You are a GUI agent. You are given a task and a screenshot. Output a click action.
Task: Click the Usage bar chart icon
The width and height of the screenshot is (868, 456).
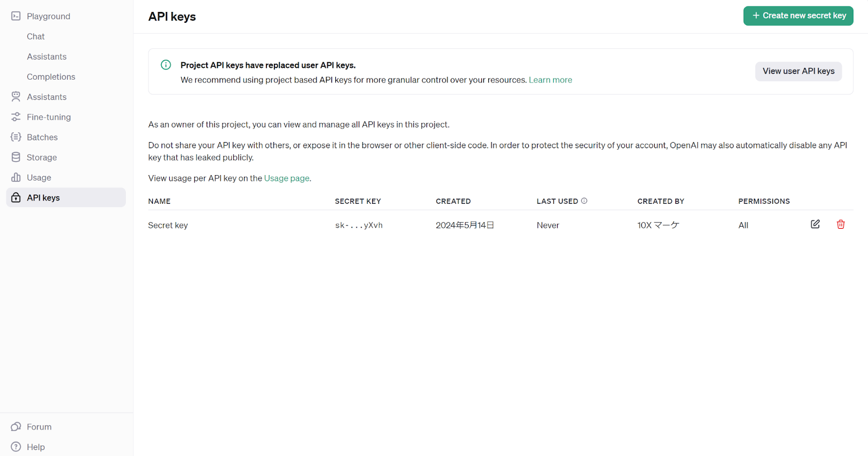(16, 177)
